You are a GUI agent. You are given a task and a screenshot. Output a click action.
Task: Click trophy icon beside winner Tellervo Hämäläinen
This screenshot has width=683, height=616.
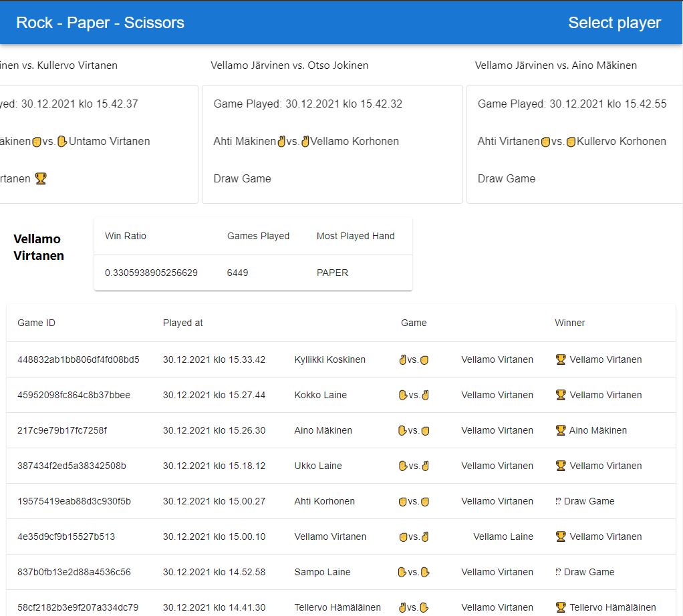561,607
